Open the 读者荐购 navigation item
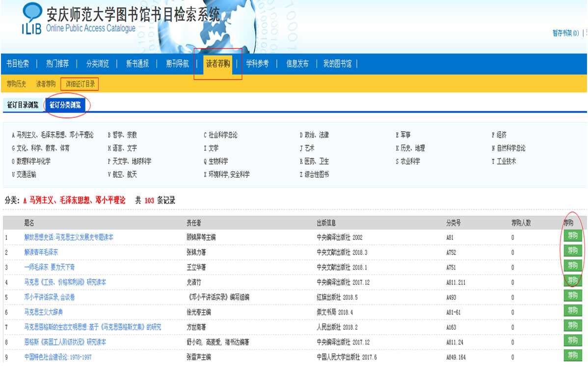Screen dimensions: 588x369 (217, 63)
